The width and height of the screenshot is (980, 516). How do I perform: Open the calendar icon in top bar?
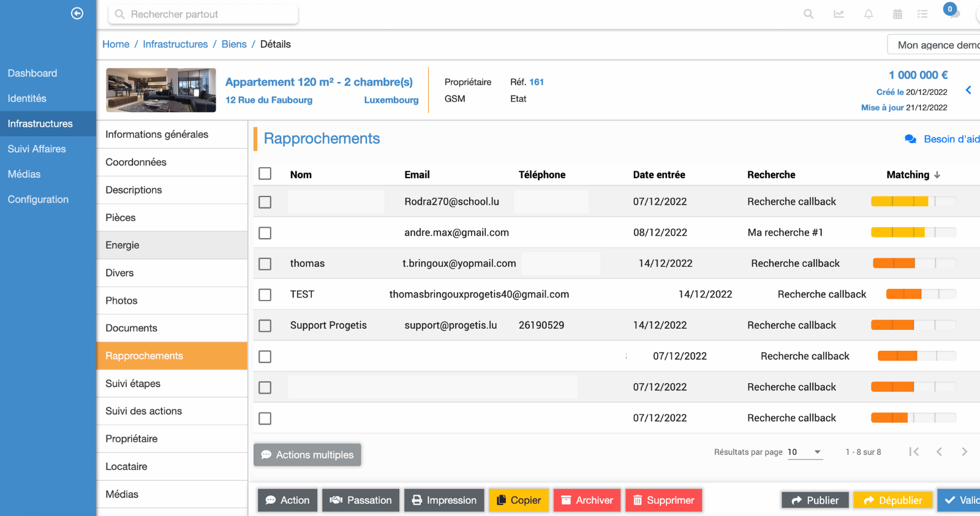pos(897,14)
